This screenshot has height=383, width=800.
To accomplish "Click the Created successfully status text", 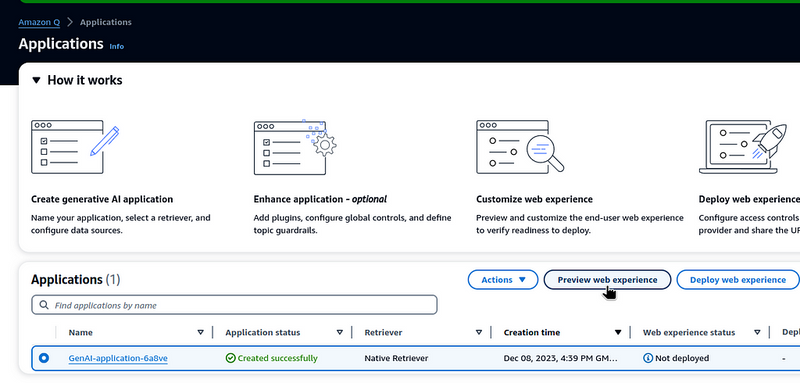I will click(x=277, y=358).
